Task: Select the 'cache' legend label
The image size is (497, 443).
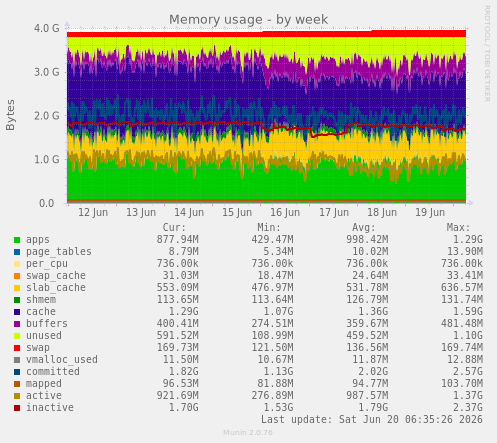Action: 41,312
